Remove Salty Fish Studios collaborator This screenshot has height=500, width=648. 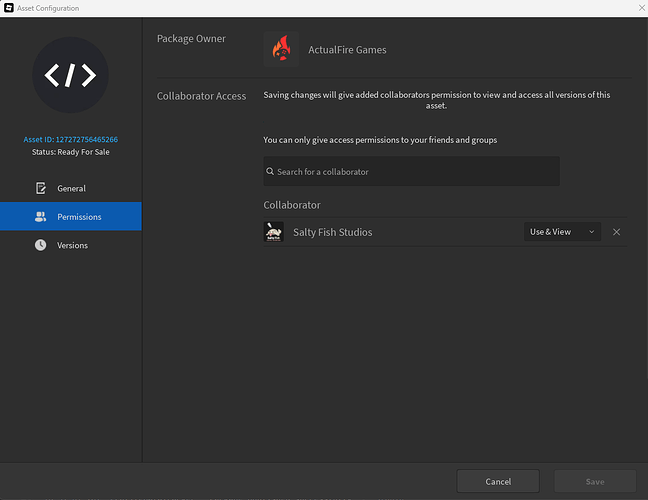click(x=616, y=232)
